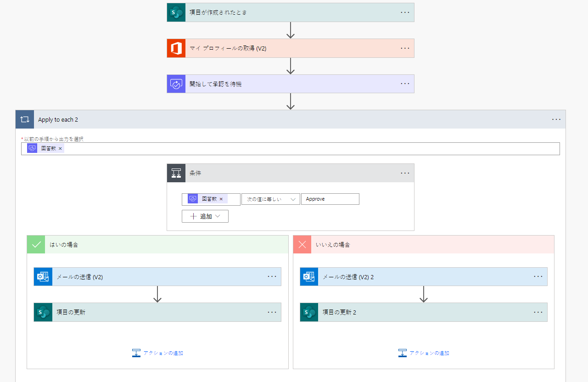Expand 項目の更新 2 action card
The image size is (588, 382).
(424, 312)
